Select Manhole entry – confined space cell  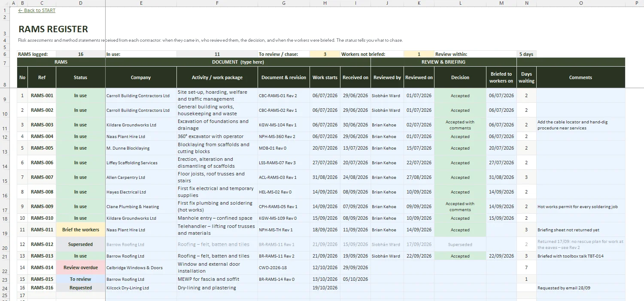pos(217,218)
